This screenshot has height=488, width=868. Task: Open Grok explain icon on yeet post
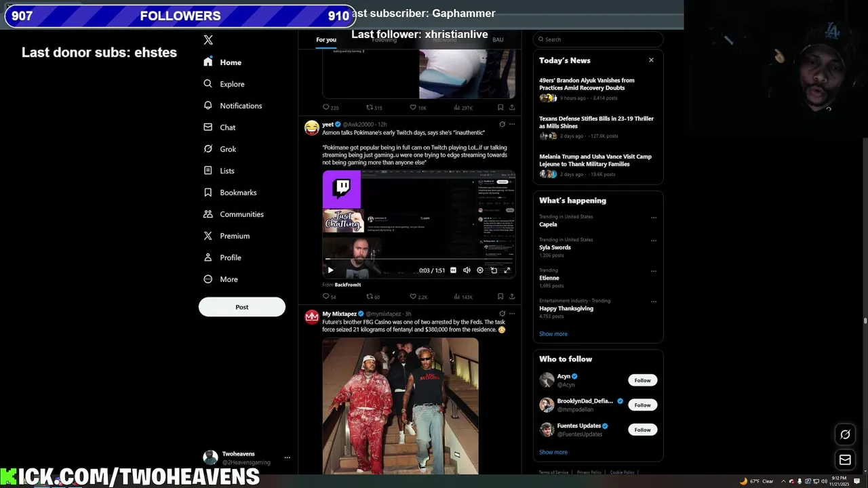[502, 124]
